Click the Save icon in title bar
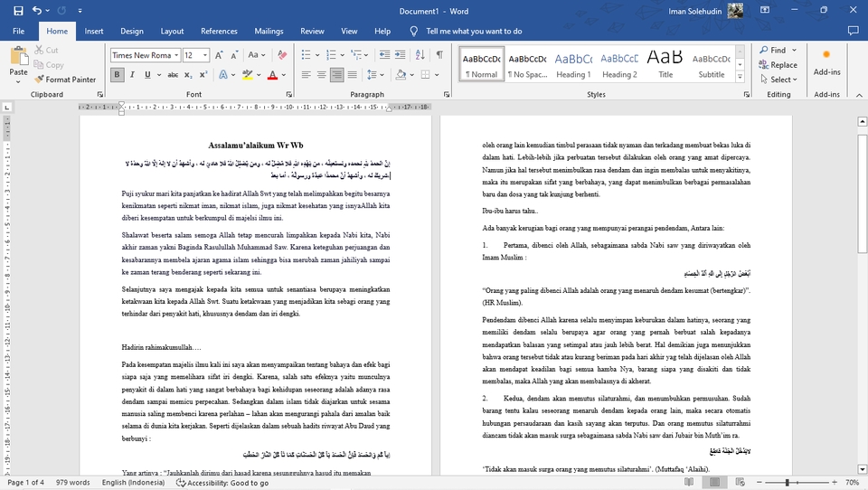This screenshot has height=490, width=868. tap(18, 11)
